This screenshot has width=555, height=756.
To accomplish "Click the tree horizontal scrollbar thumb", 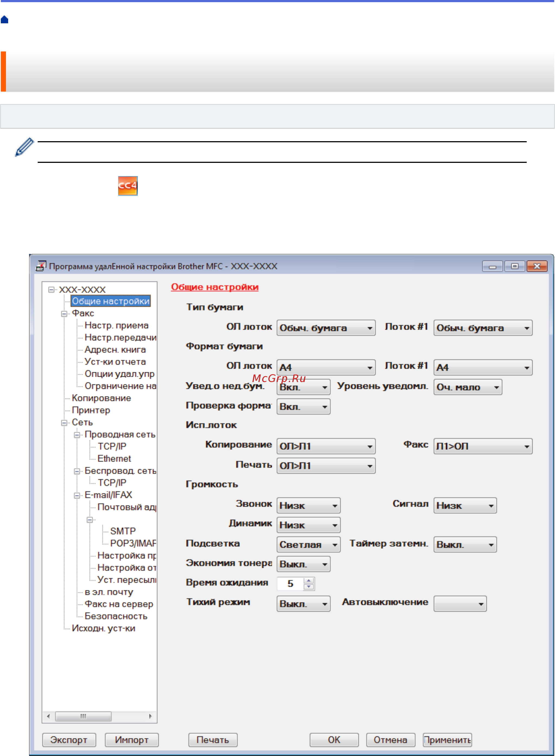I will [x=83, y=716].
